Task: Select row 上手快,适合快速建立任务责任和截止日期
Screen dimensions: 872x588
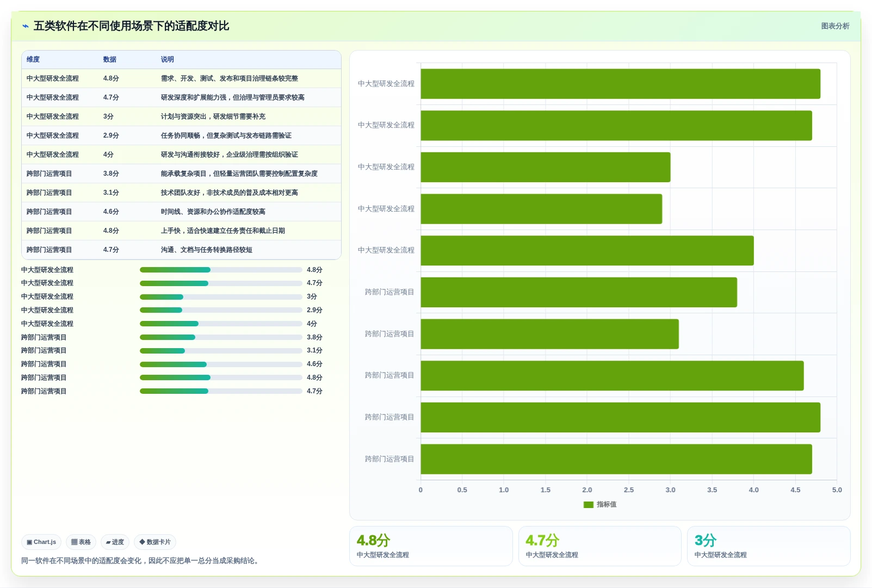Action: click(x=181, y=231)
